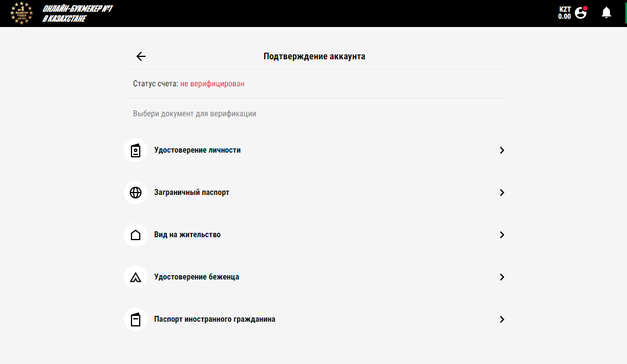Click the globe icon for foreign passport
The height and width of the screenshot is (364, 627).
click(136, 193)
